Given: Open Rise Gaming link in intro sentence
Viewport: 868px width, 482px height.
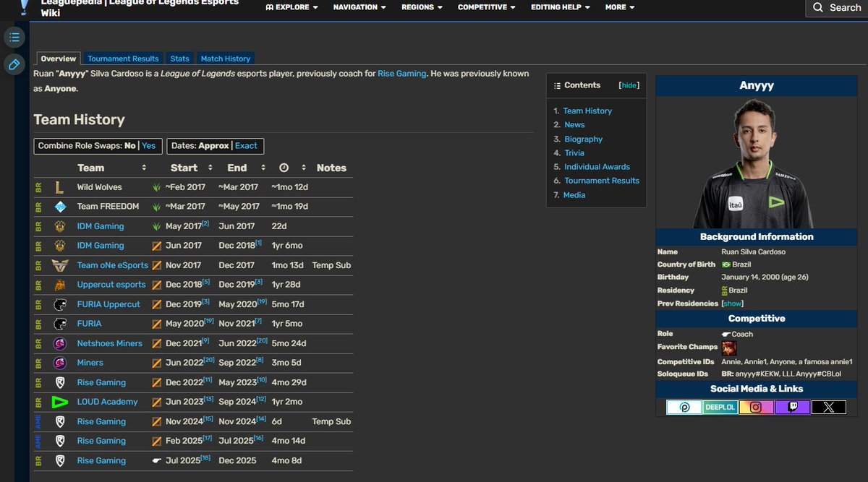Looking at the screenshot, I should point(402,74).
